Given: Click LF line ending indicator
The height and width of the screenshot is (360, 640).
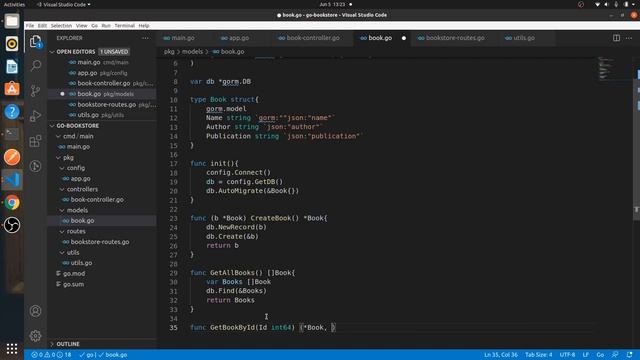Looking at the screenshot, I should pos(586,355).
